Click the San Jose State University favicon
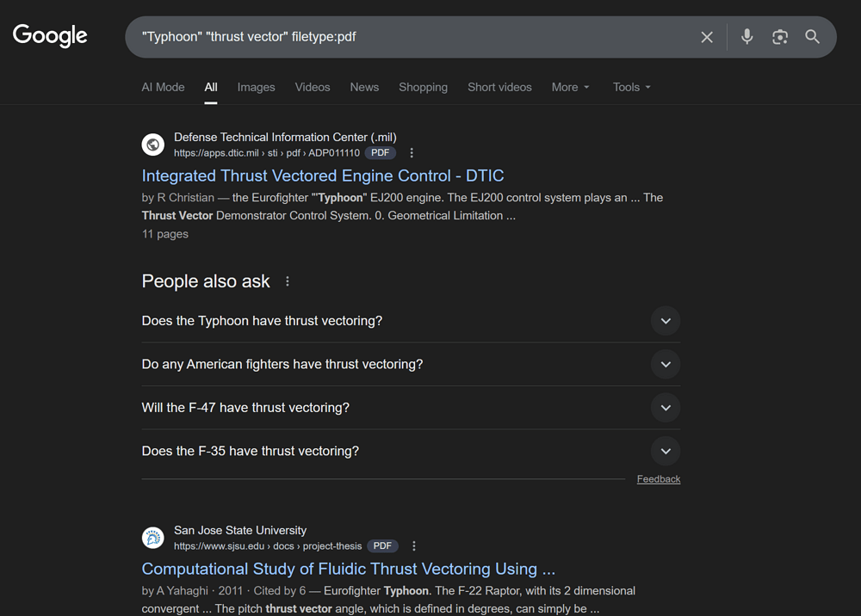 [153, 538]
